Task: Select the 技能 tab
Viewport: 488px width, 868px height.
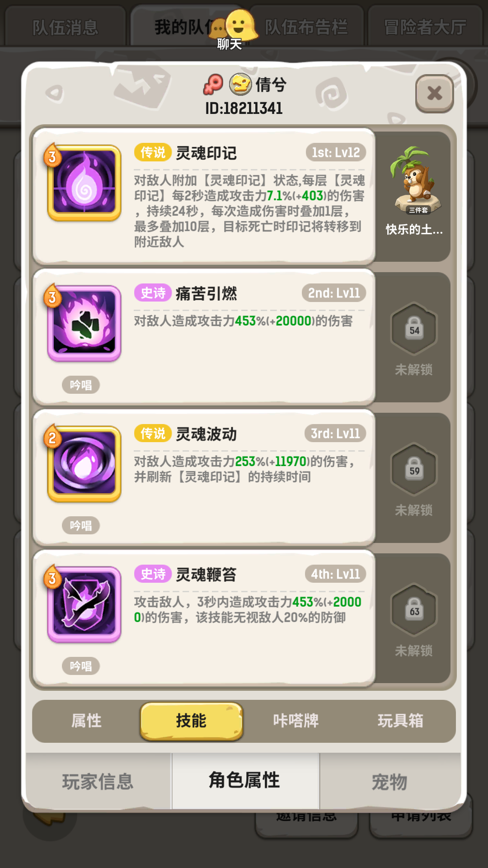Action: [191, 721]
